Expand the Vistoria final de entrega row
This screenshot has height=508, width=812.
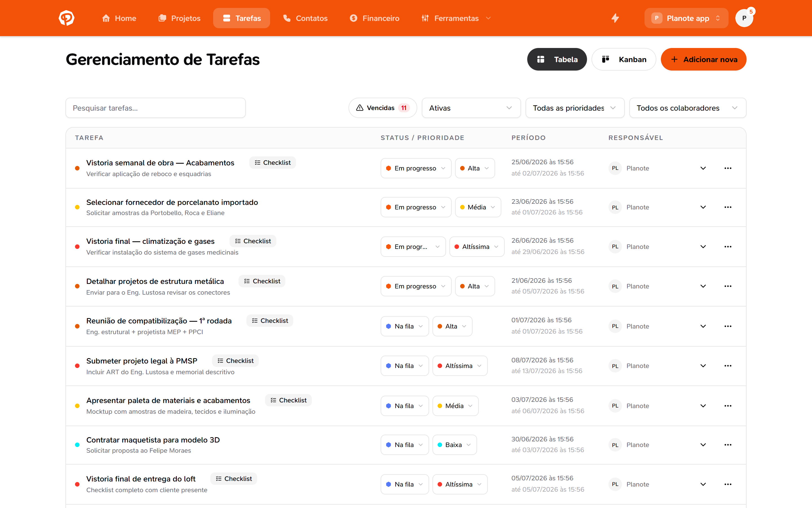click(703, 485)
